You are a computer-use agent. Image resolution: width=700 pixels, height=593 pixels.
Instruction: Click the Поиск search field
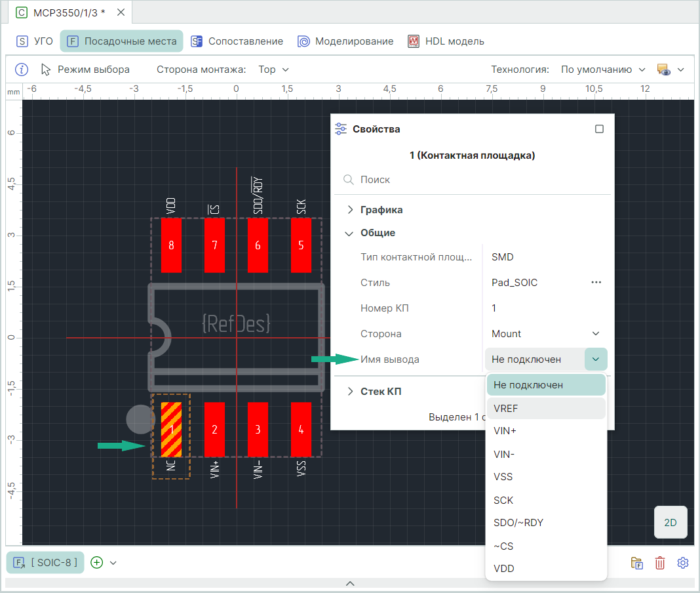pos(472,179)
